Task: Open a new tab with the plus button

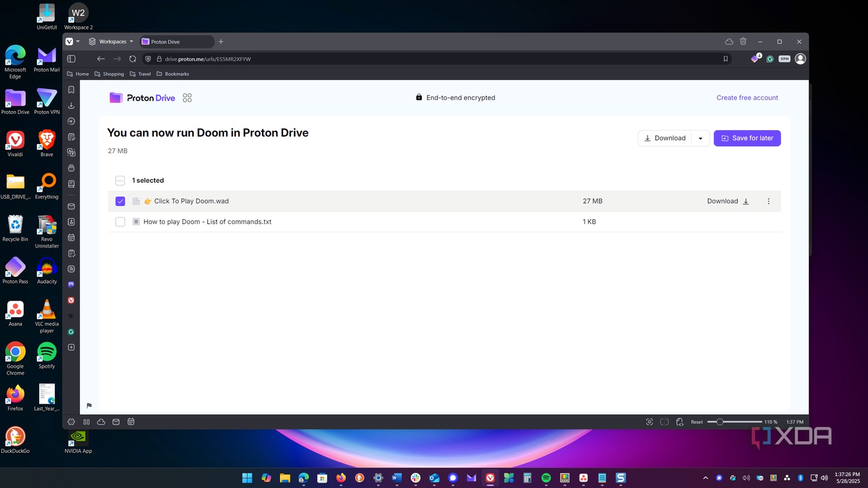Action: [x=220, y=42]
